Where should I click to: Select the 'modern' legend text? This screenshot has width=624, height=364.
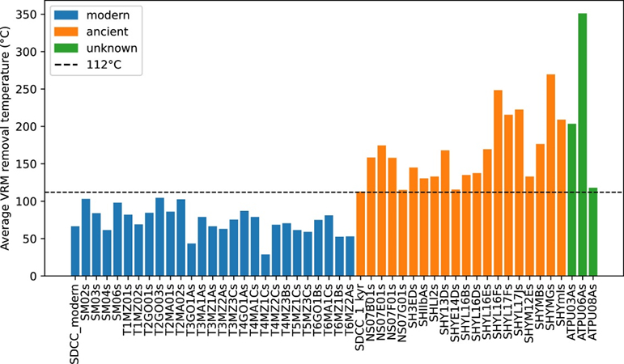coord(108,15)
